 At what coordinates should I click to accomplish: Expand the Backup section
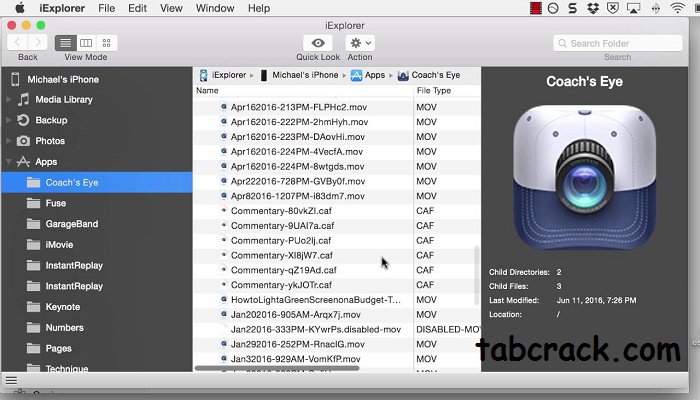8,120
